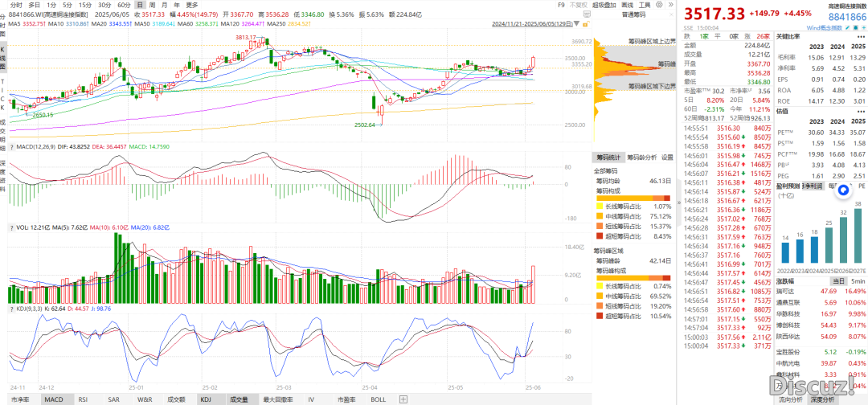
Task: Switch to the 筹码龄分析 tab
Action: (641, 157)
